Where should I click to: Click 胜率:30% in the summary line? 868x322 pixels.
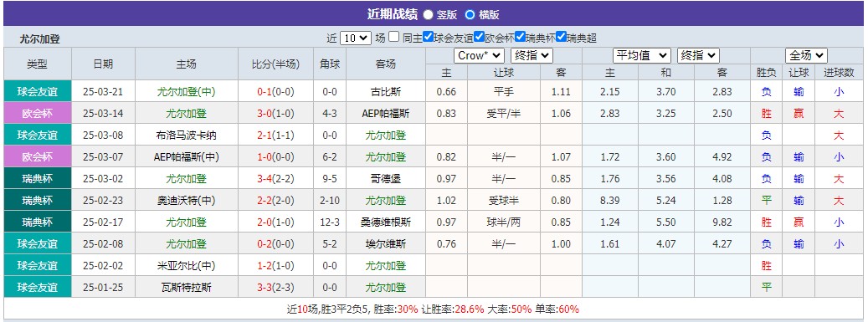tap(396, 309)
